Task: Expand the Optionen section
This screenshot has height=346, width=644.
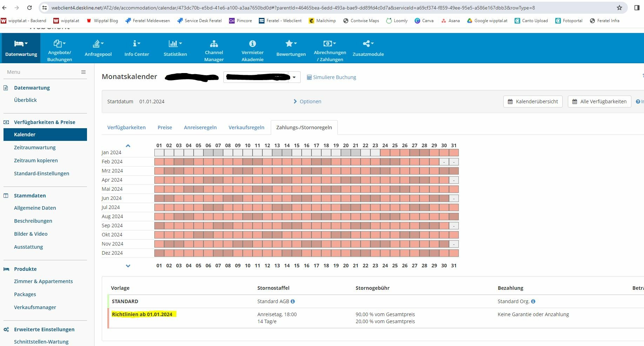Action: 307,102
